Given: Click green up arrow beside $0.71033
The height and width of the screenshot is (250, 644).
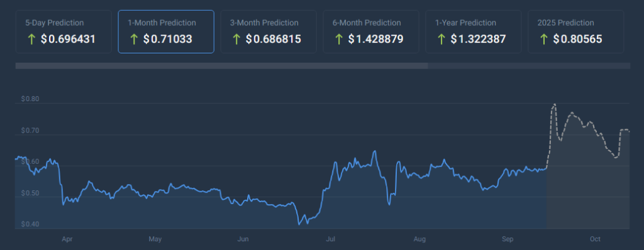Looking at the screenshot, I should click(133, 40).
